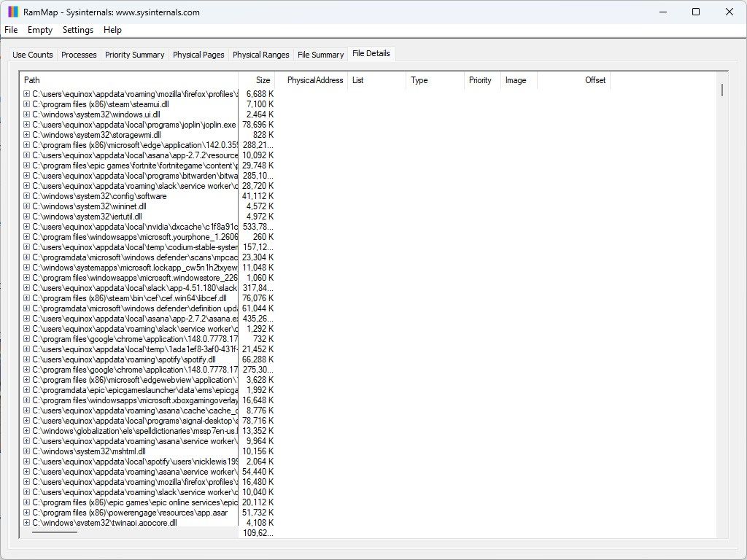Select the edgewebview application row
This screenshot has width=747, height=560.
coord(135,380)
